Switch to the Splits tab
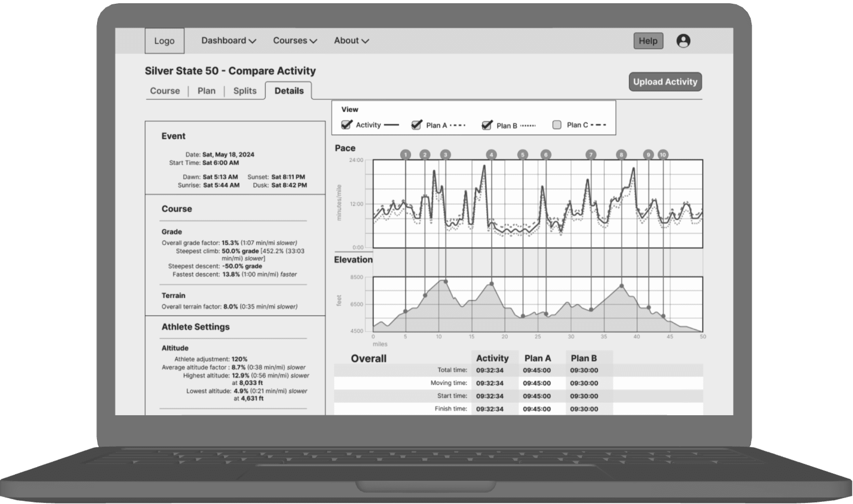The height and width of the screenshot is (504, 853). pyautogui.click(x=245, y=91)
